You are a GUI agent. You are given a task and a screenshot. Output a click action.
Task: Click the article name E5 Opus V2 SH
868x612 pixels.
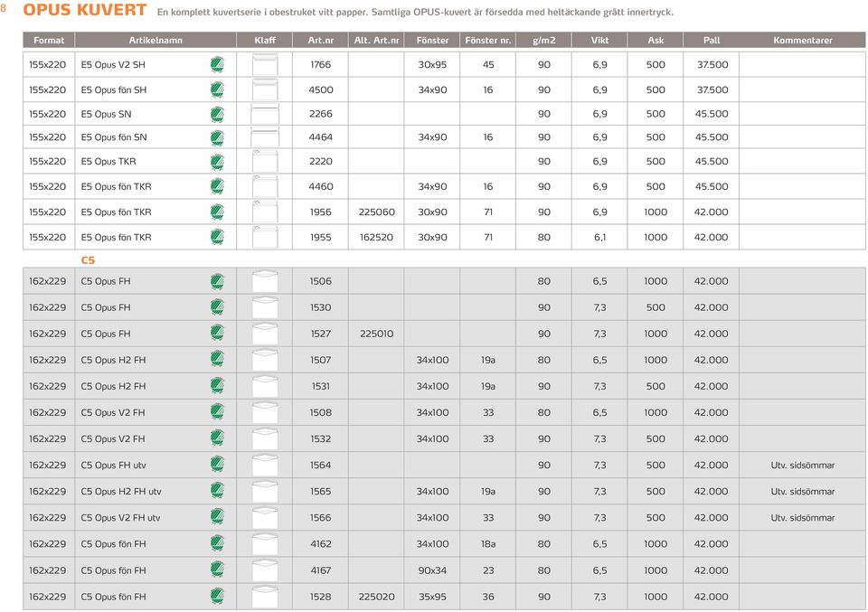pyautogui.click(x=113, y=65)
